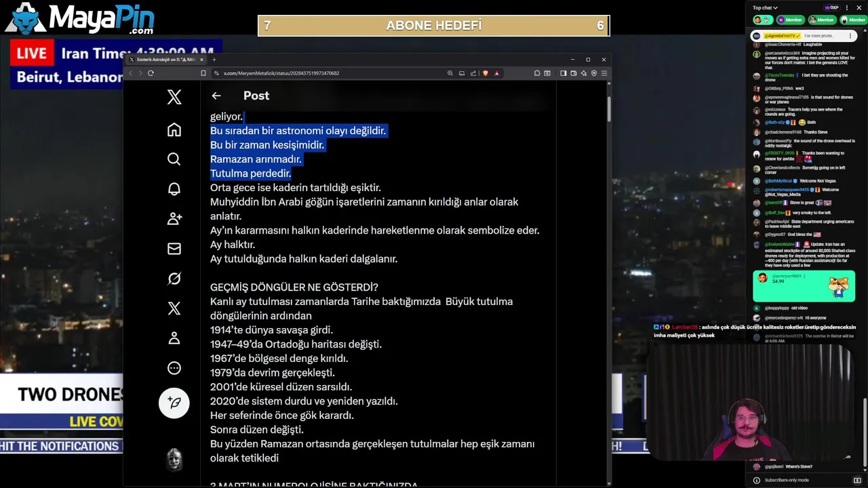Click browser forward navigation arrow

tap(140, 73)
